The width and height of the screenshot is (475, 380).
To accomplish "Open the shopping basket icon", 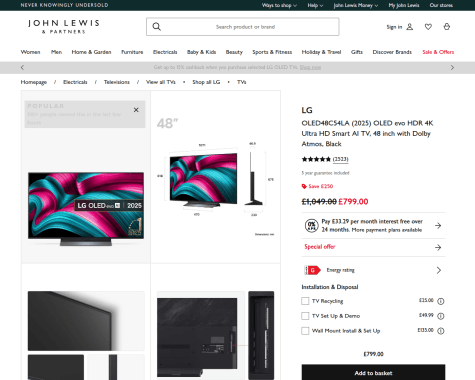I will tap(447, 27).
